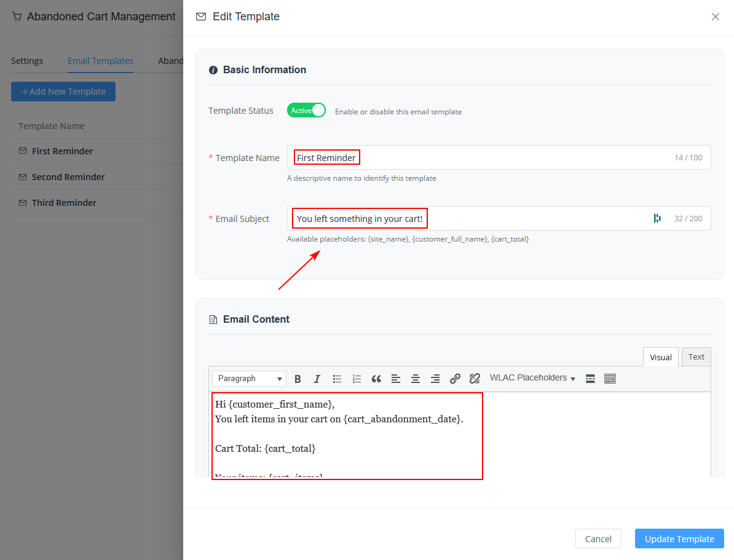Apply italic formatting
Viewport: 734px width, 560px height.
point(317,378)
